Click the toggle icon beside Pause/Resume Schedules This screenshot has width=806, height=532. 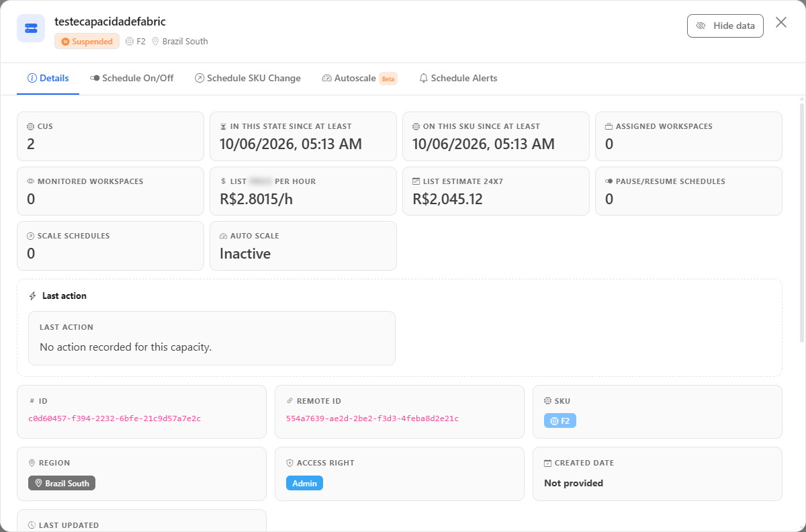(609, 181)
